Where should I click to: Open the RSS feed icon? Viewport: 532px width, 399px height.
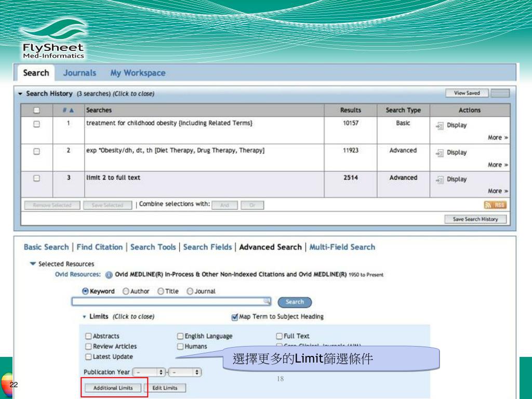coord(495,205)
